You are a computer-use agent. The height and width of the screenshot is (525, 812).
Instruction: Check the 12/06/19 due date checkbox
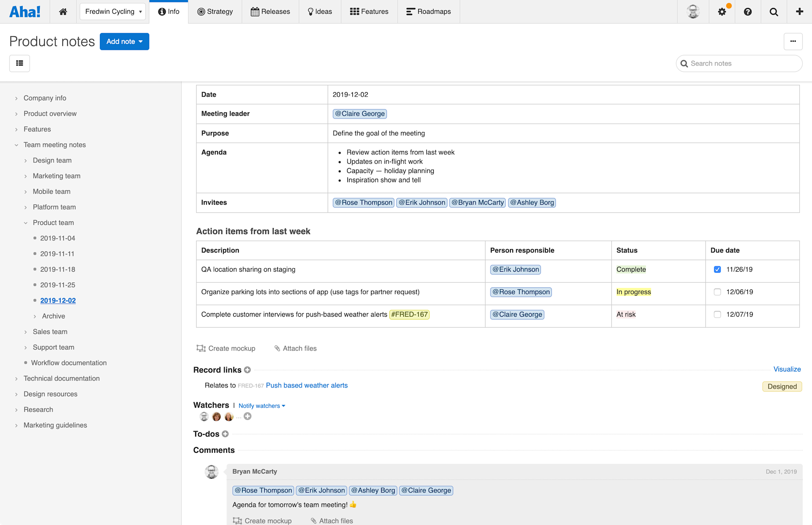click(x=717, y=292)
